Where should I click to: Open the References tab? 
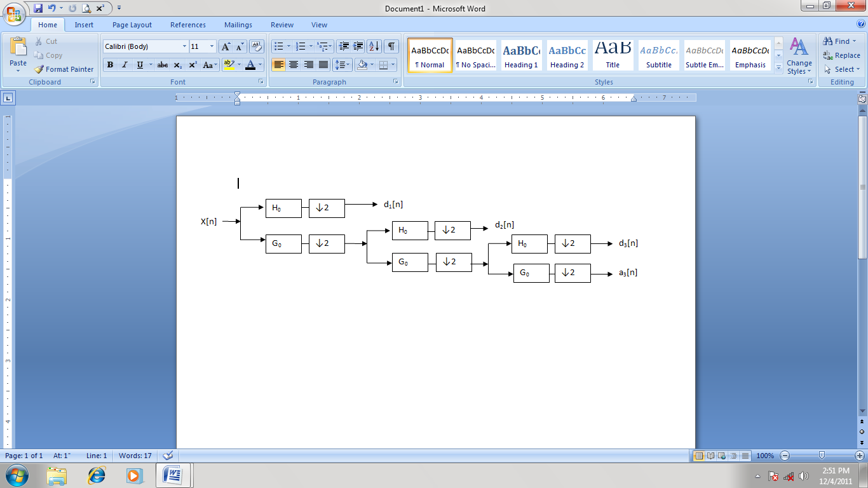click(x=188, y=25)
